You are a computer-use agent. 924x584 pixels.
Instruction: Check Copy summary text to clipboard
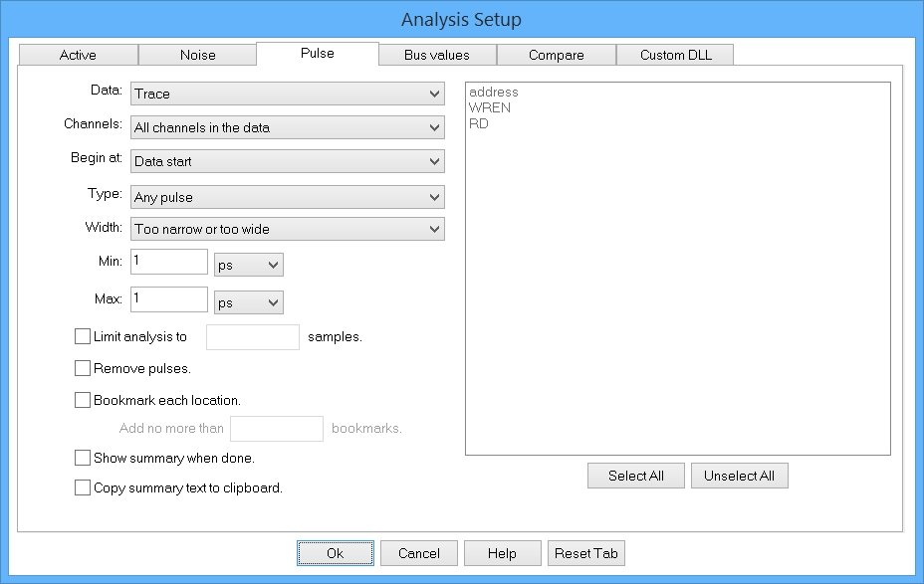point(83,488)
